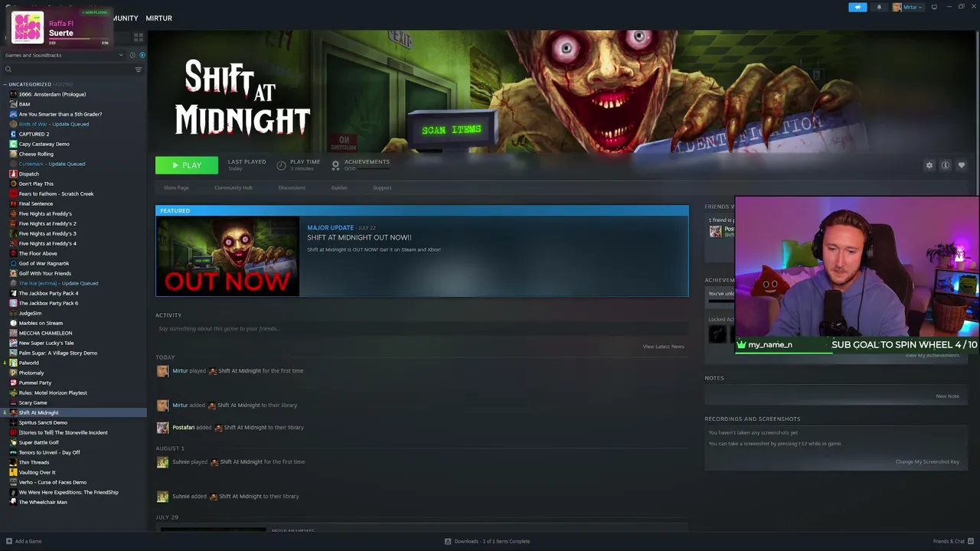Open the game info icon
The height and width of the screenshot is (551, 980).
click(946, 165)
